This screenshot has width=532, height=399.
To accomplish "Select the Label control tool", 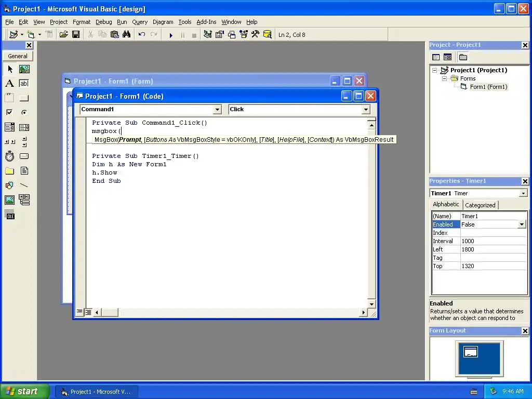I will [x=9, y=84].
